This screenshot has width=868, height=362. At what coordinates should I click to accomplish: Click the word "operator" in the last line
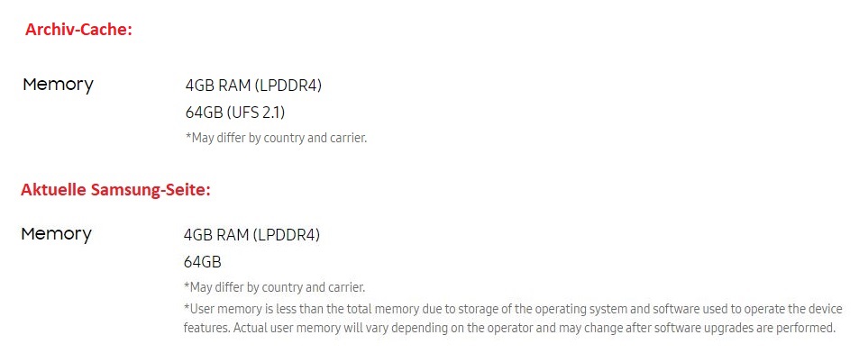click(510, 328)
